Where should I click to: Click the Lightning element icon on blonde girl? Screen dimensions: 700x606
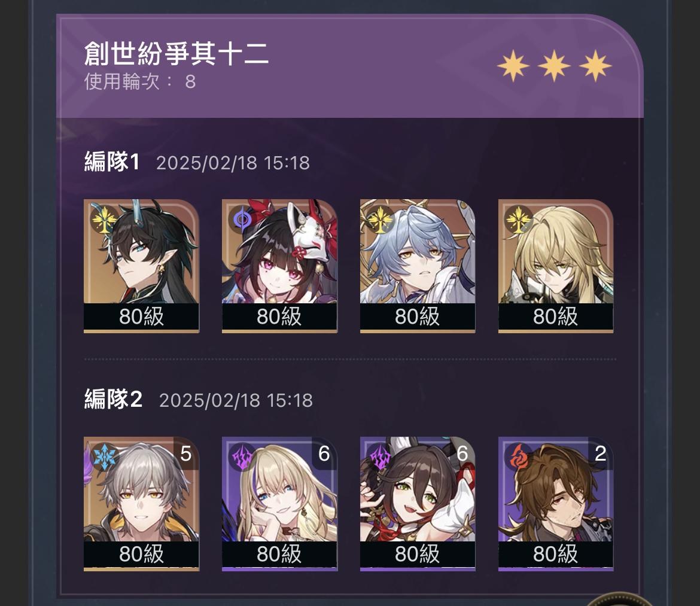242,457
